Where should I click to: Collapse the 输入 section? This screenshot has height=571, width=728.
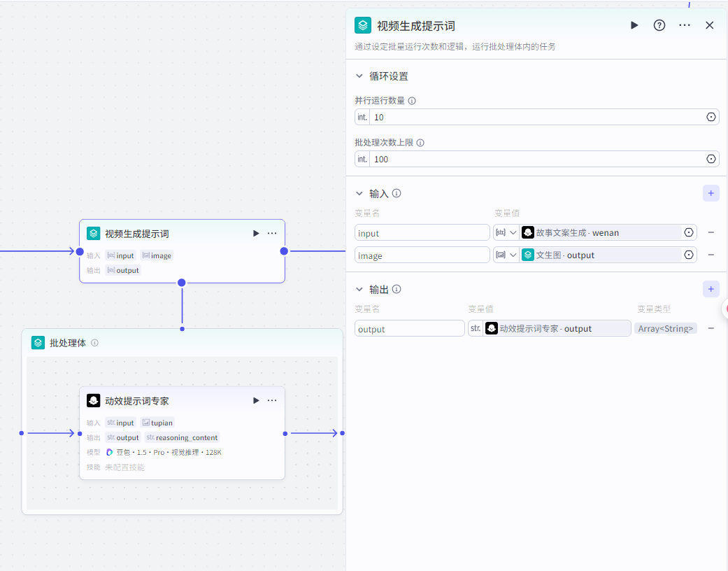359,194
